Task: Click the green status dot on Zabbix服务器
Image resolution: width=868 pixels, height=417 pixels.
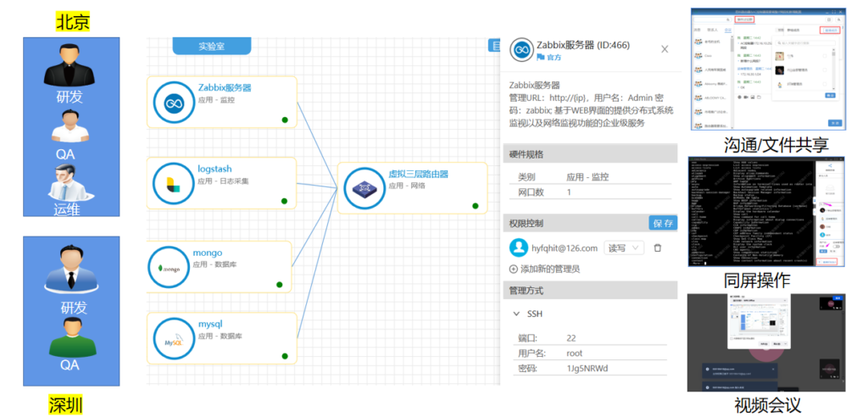Action: click(285, 119)
